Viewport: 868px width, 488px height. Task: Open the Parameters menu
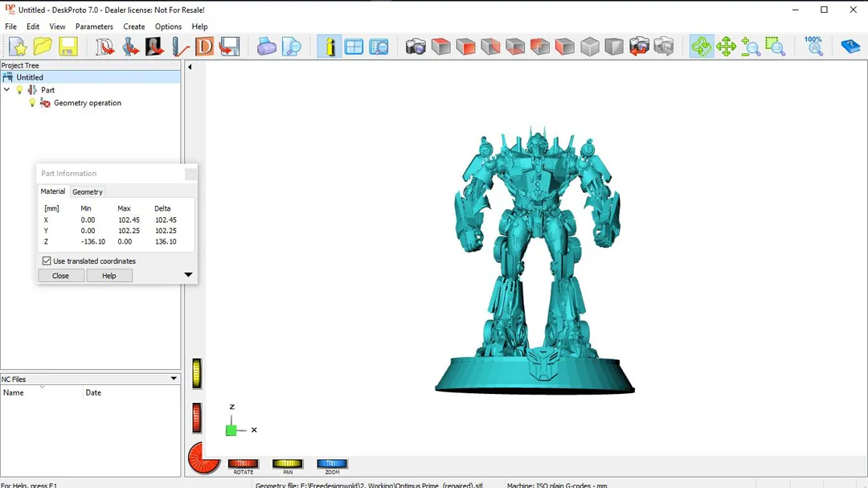[94, 27]
